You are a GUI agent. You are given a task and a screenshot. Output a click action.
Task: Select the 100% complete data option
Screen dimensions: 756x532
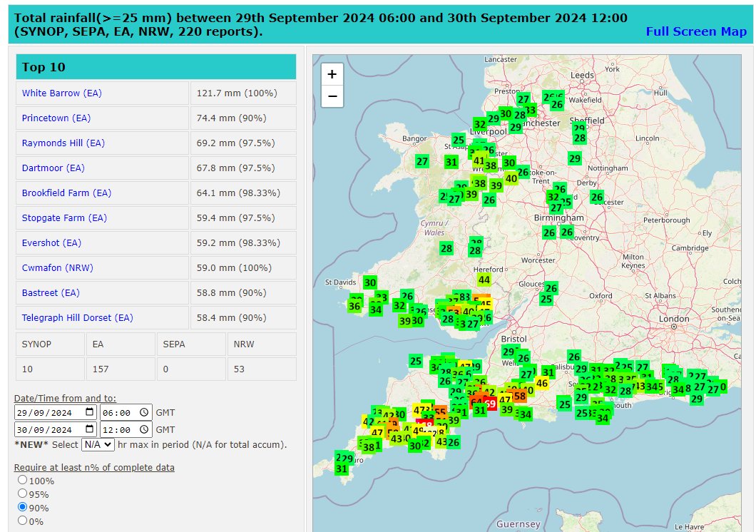point(22,479)
